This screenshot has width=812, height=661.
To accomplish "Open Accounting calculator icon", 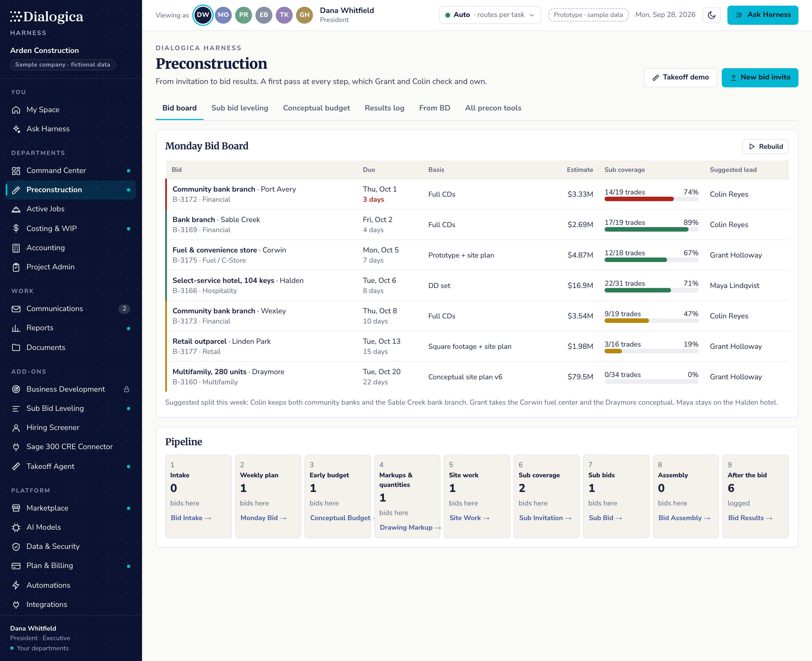I will coord(16,248).
